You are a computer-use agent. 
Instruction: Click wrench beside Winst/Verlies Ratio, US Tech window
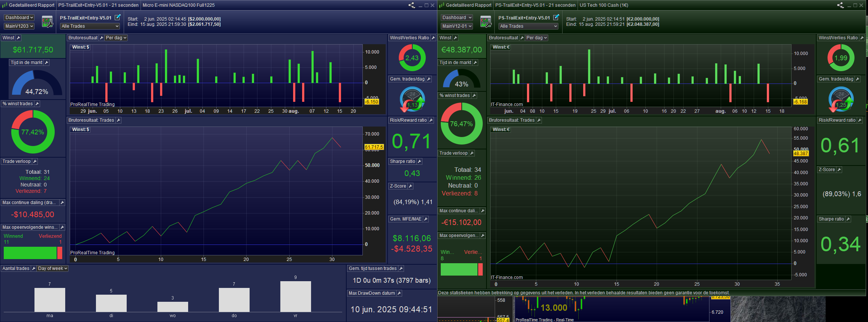pyautogui.click(x=862, y=38)
